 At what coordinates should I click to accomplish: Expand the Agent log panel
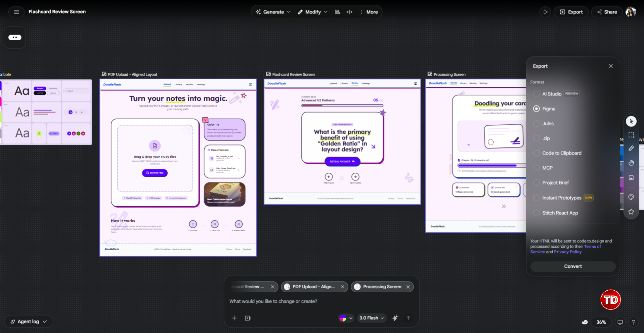pyautogui.click(x=29, y=322)
